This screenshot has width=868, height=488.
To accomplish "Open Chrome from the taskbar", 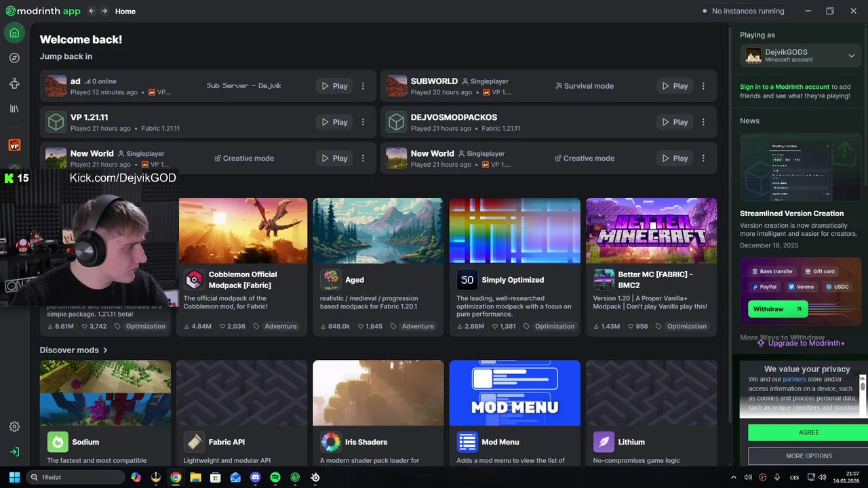I will click(x=176, y=477).
